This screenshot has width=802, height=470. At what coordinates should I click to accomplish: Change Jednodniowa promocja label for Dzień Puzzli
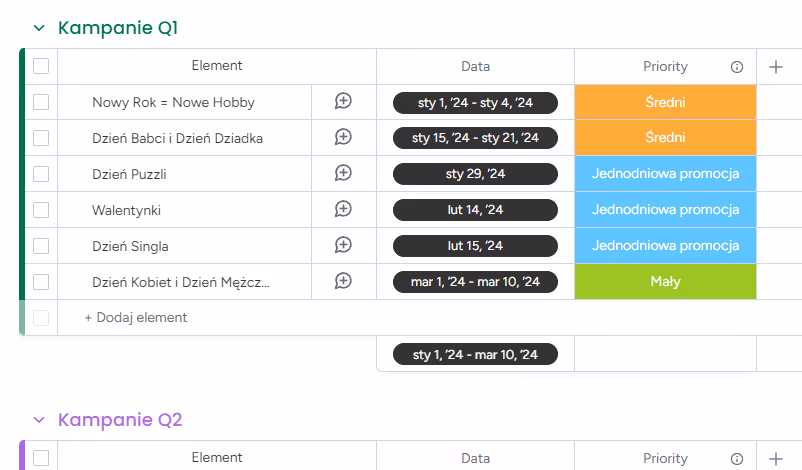(x=665, y=174)
